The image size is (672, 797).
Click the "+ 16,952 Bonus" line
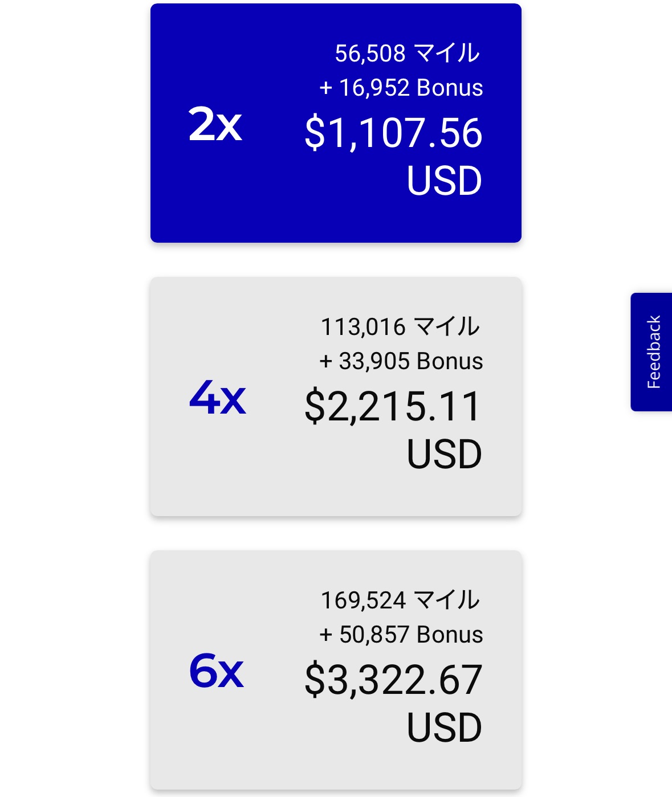(x=401, y=88)
